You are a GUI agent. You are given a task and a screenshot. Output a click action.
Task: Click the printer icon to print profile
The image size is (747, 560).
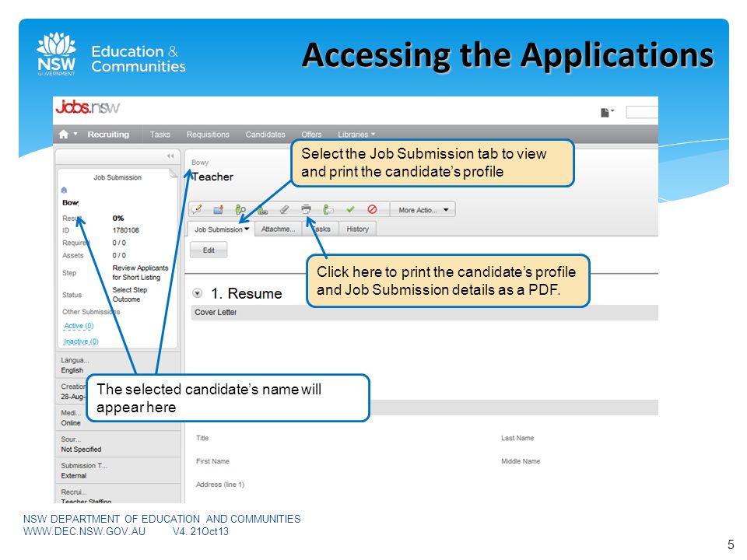[307, 209]
